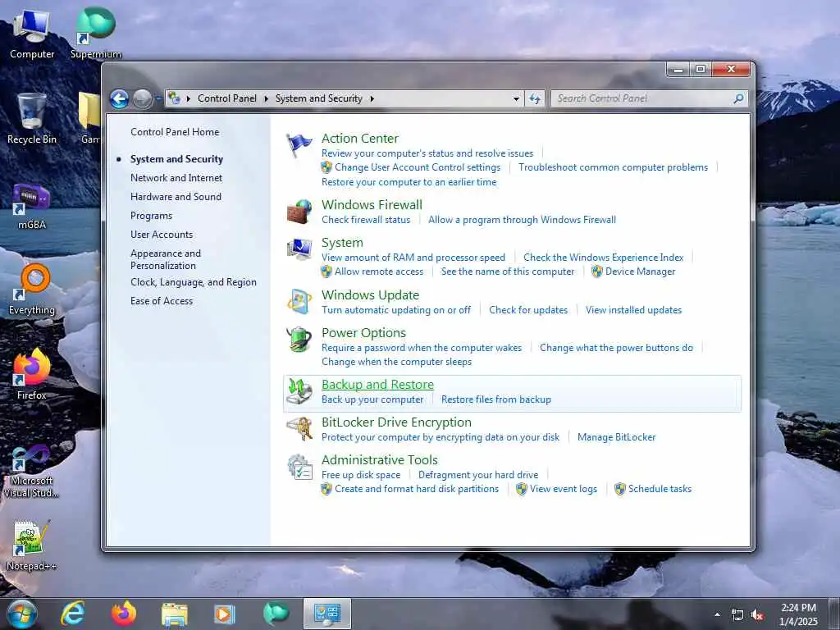Open the System monitor icon
The height and width of the screenshot is (630, 840).
click(x=299, y=249)
